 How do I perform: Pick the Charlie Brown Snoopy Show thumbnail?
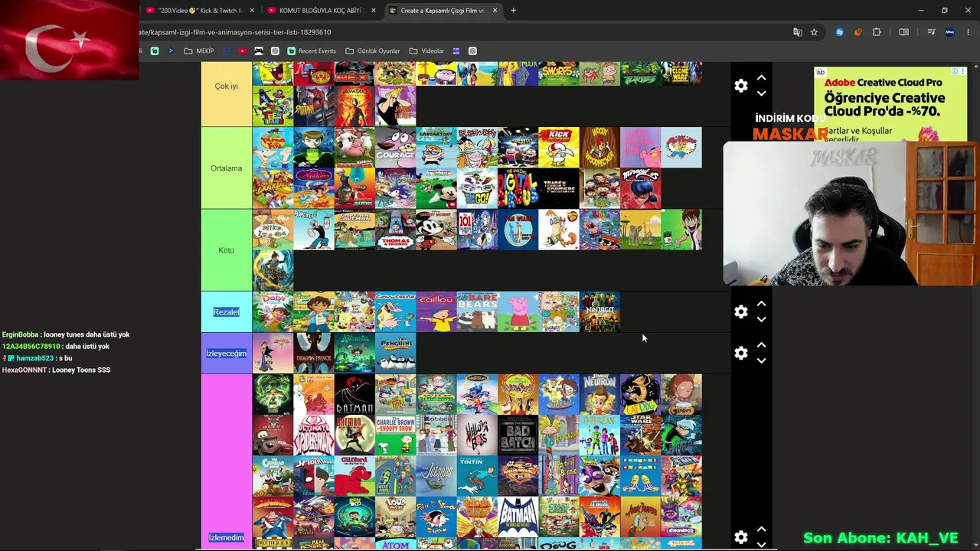coord(396,435)
